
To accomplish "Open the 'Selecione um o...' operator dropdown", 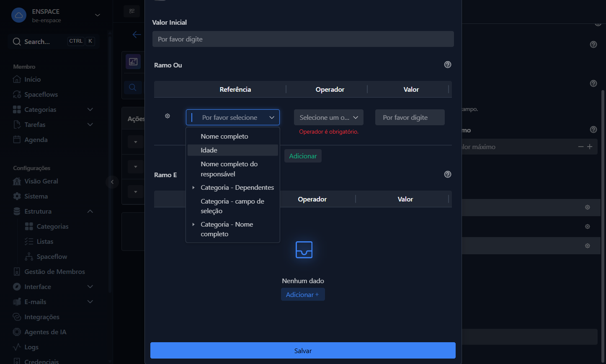I will tap(329, 117).
